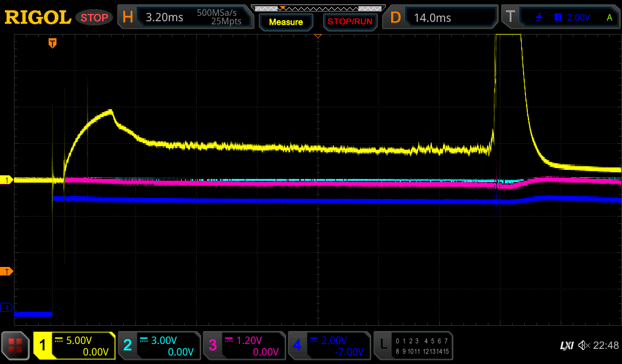Click the red STOP acquisition status badge
Screen dimensions: 622x364
pos(94,18)
